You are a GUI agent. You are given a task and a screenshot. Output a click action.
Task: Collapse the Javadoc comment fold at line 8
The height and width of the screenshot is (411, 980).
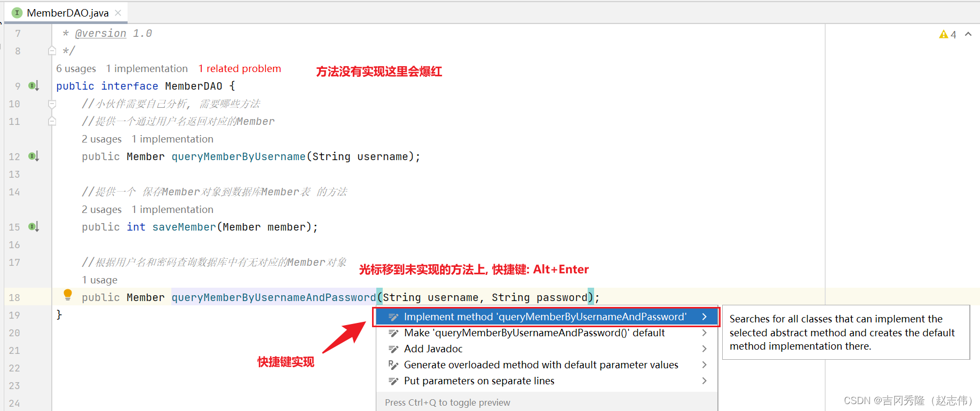pyautogui.click(x=52, y=51)
